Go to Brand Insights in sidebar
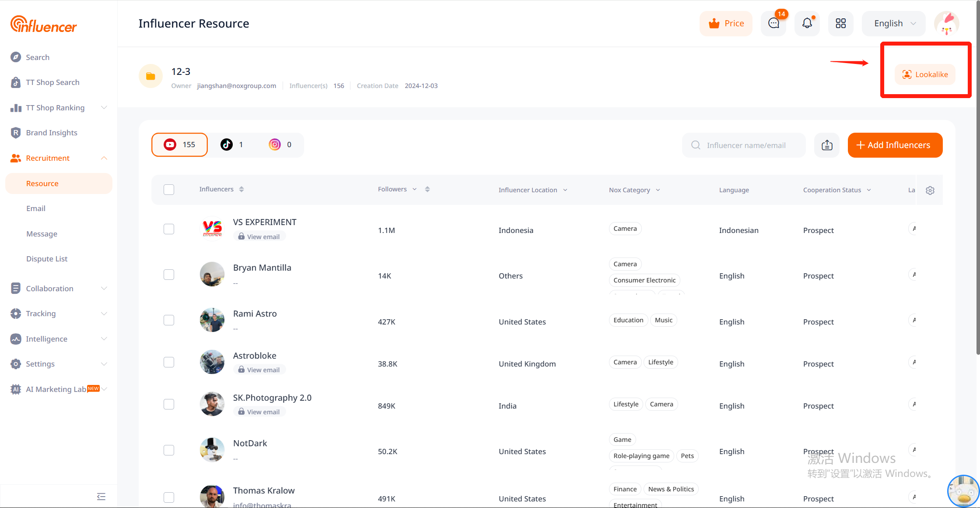 pos(52,133)
